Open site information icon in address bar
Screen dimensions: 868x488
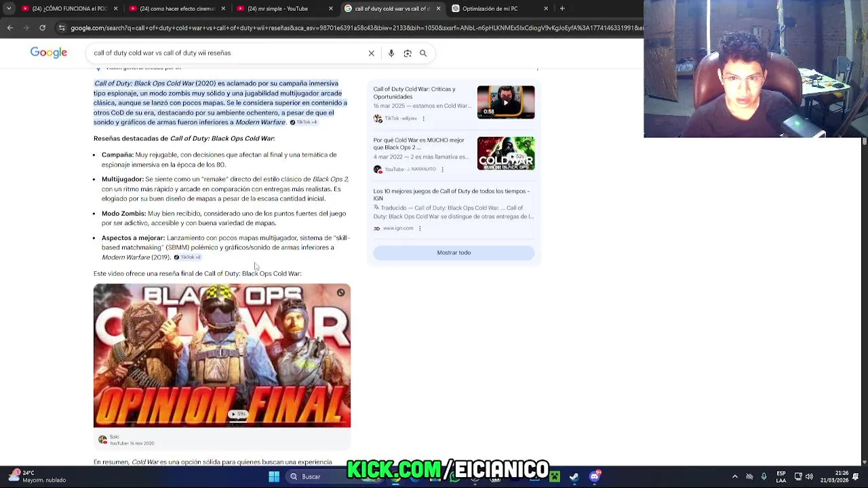click(62, 28)
